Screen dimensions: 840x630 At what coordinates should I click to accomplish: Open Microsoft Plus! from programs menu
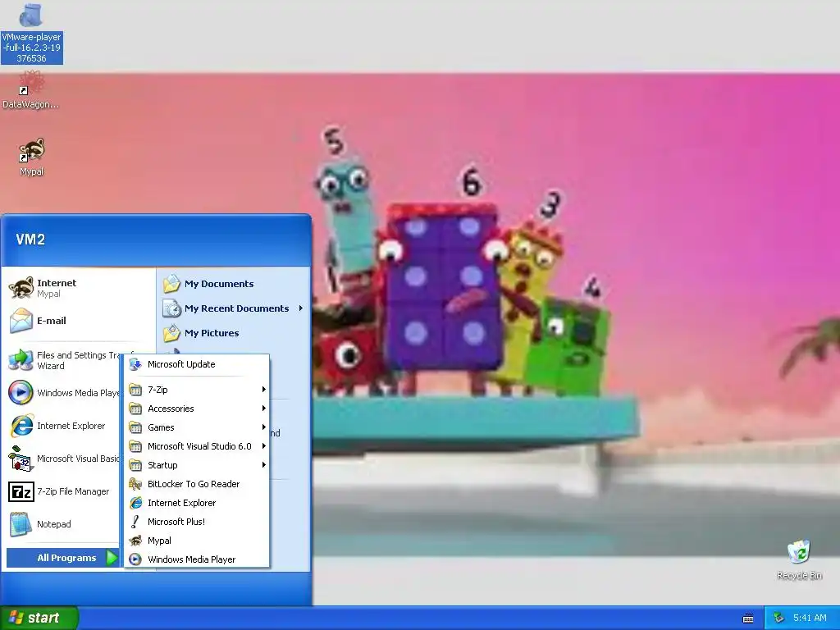[x=197, y=521]
